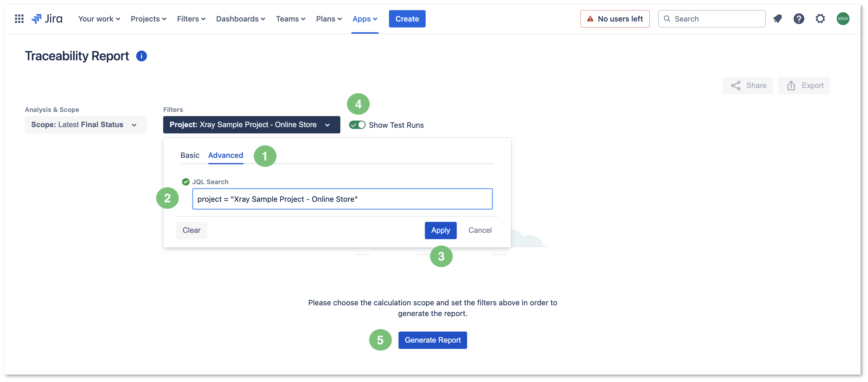Switch to the Advanced tab
The height and width of the screenshot is (382, 868).
click(x=226, y=155)
